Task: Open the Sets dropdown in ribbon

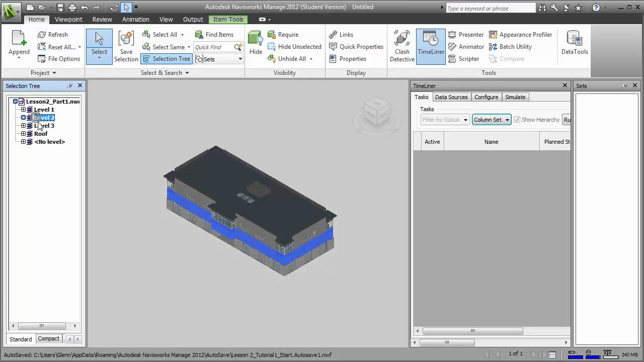Action: point(219,59)
